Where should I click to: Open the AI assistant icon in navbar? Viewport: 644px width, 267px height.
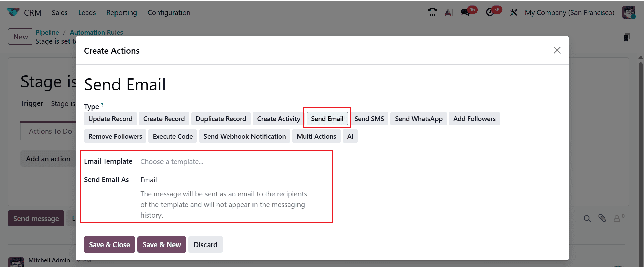(x=449, y=12)
